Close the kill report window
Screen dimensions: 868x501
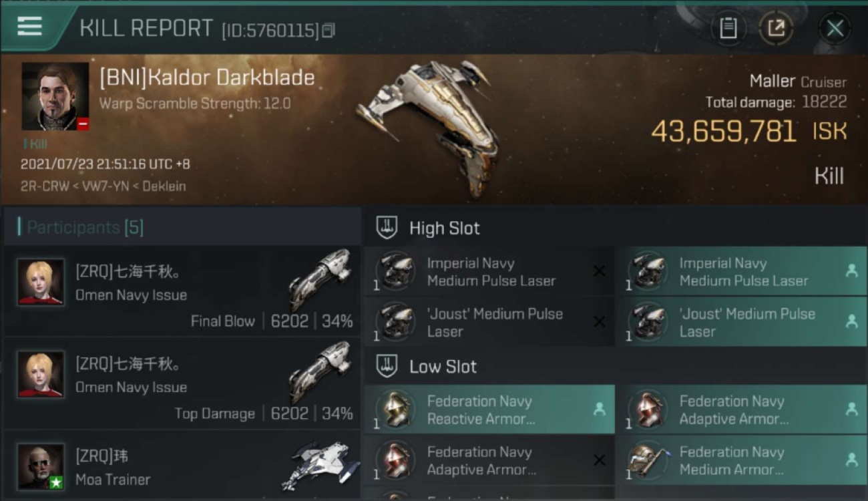click(835, 28)
